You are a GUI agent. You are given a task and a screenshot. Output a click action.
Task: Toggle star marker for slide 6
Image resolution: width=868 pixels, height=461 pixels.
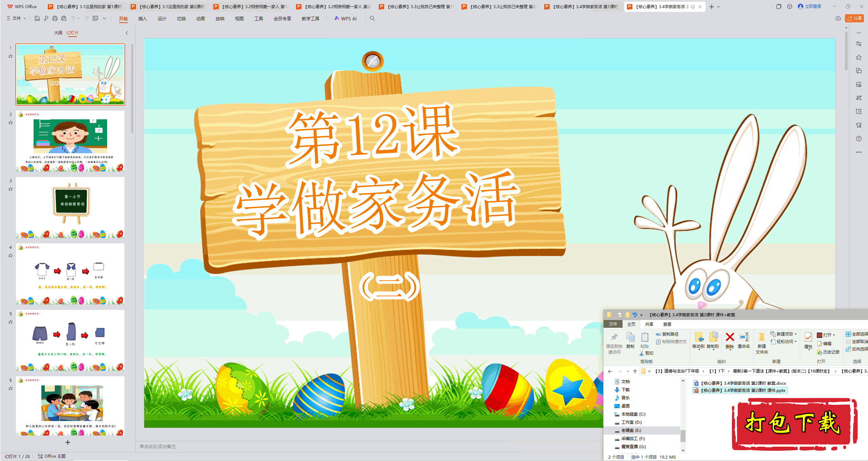[11, 388]
